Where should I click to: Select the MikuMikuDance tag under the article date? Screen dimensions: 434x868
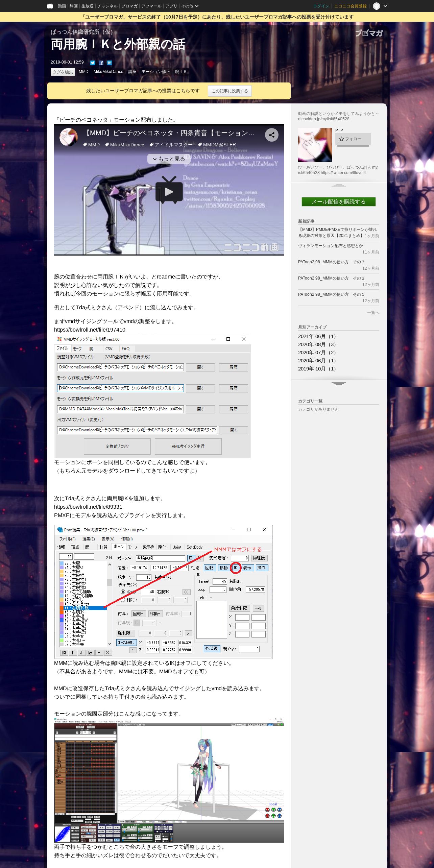click(108, 72)
